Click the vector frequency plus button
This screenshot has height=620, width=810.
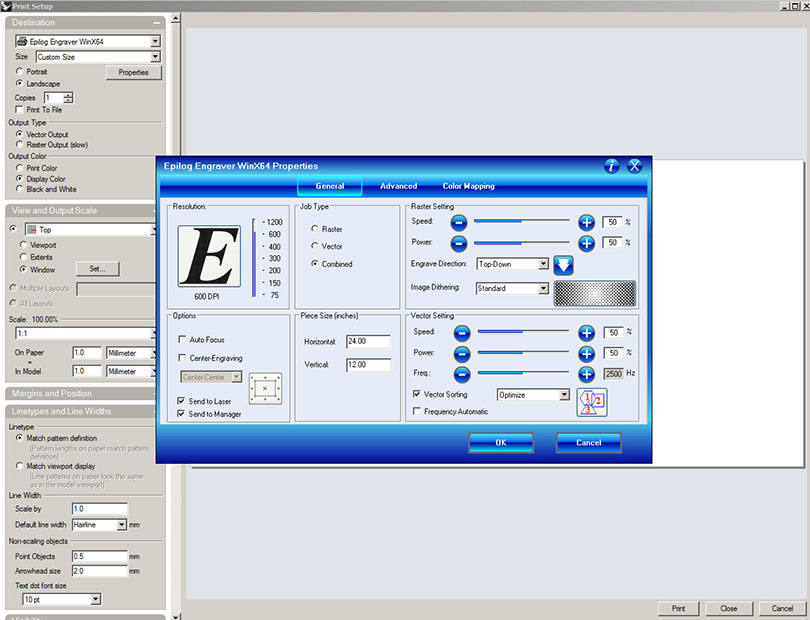[586, 375]
